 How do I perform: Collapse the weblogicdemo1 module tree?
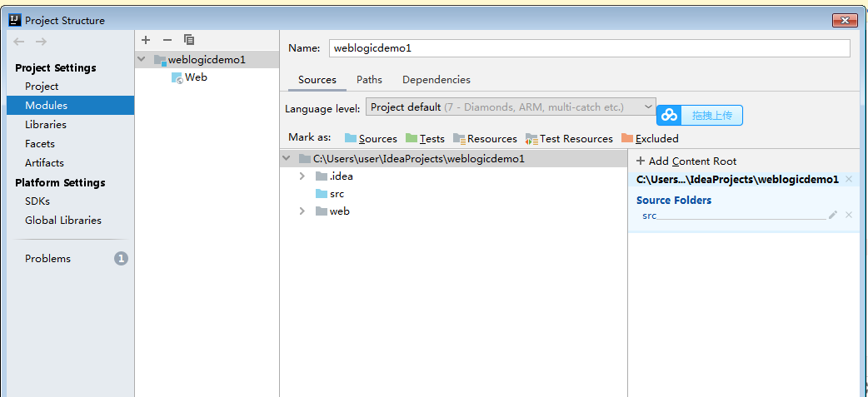click(142, 60)
